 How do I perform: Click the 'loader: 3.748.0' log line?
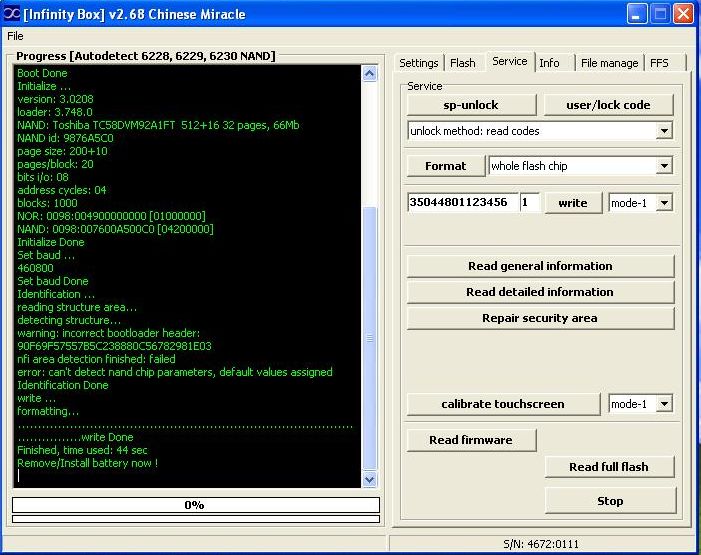point(55,112)
